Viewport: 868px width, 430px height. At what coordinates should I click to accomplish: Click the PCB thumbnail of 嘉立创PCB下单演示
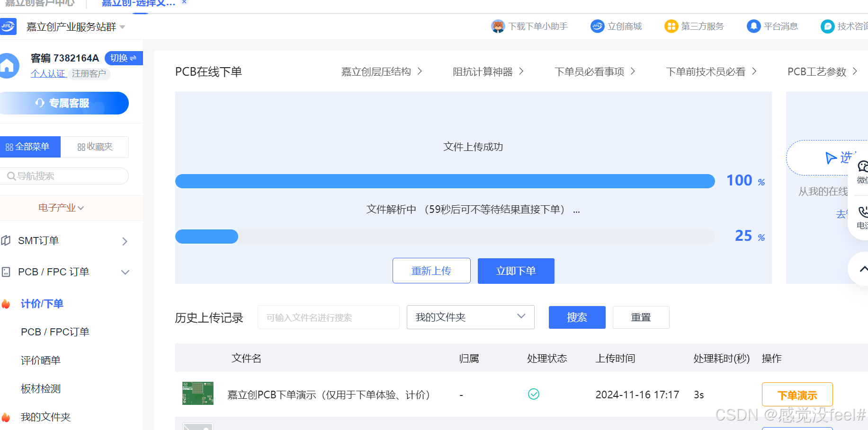pyautogui.click(x=198, y=394)
